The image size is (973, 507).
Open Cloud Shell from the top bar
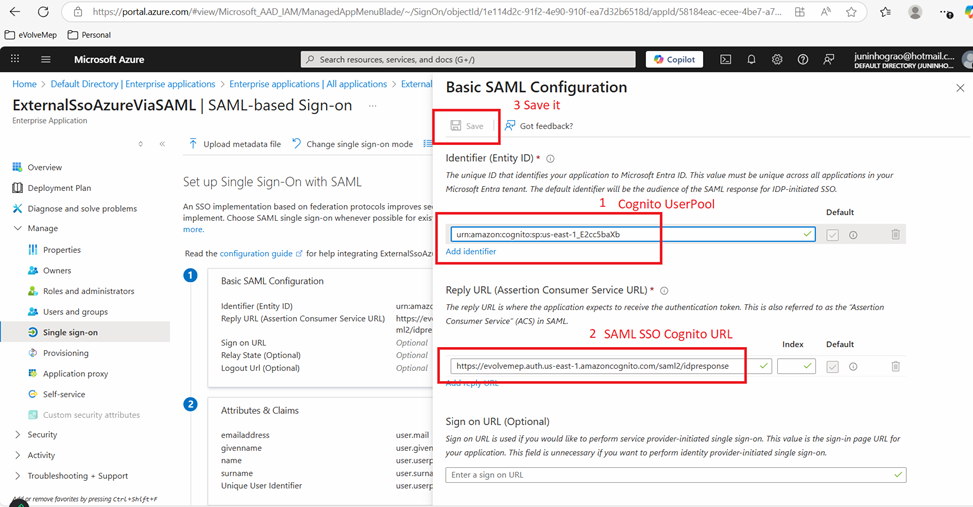[x=725, y=60]
